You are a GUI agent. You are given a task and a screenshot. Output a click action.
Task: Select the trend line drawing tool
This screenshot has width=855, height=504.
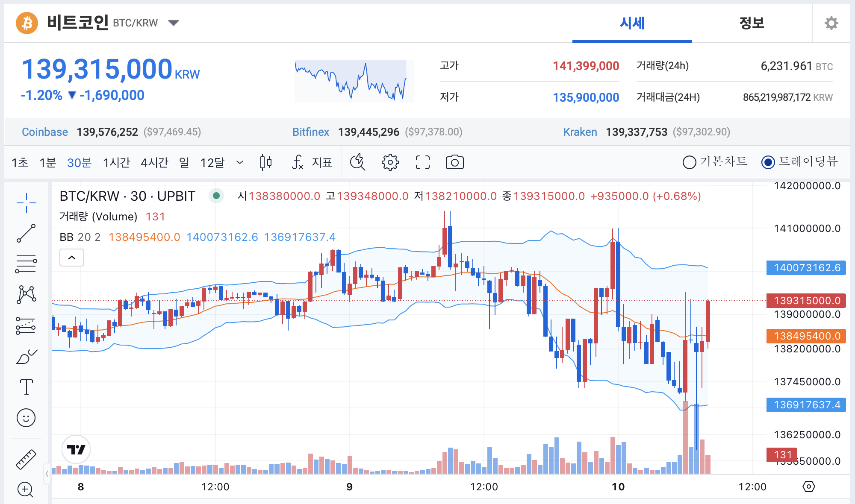[x=26, y=233]
